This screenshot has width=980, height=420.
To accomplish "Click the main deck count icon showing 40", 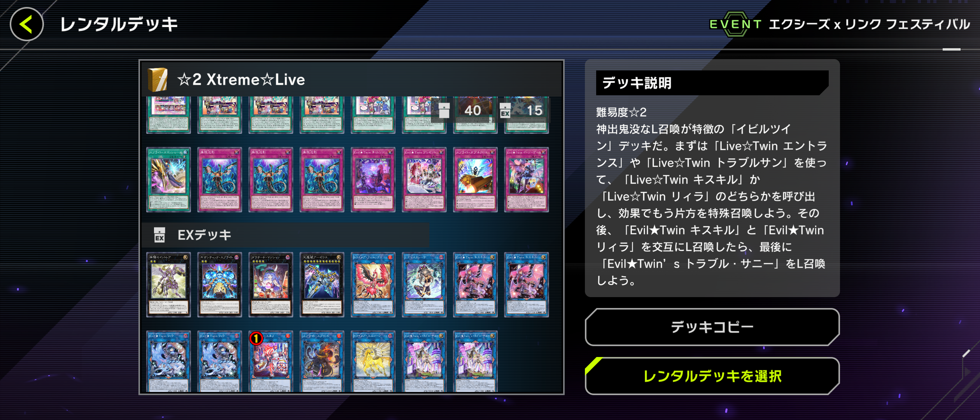I will pos(444,110).
